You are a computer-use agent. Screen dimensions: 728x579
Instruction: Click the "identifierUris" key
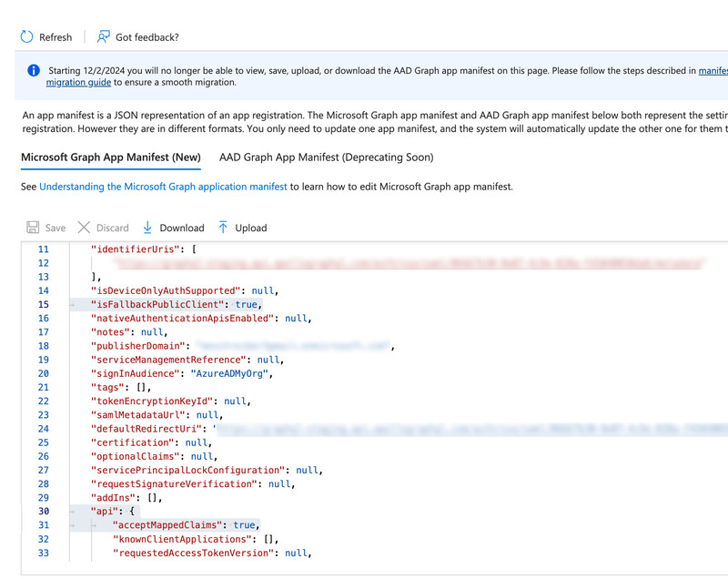point(135,249)
